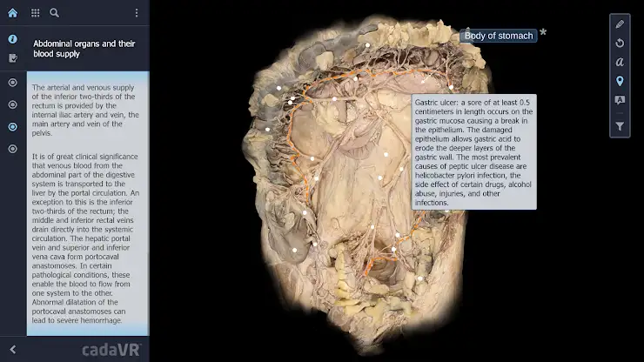
Task: Collapse sidebar with back chevron
Action: tap(13, 350)
